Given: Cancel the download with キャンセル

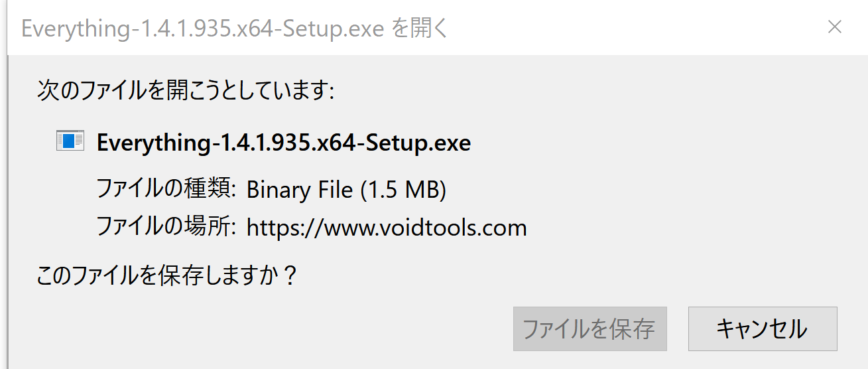Looking at the screenshot, I should (763, 329).
